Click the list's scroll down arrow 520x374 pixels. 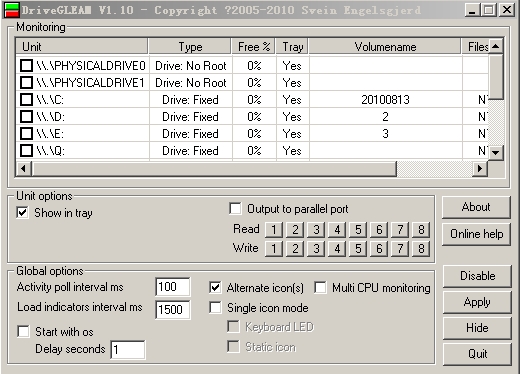coord(496,153)
